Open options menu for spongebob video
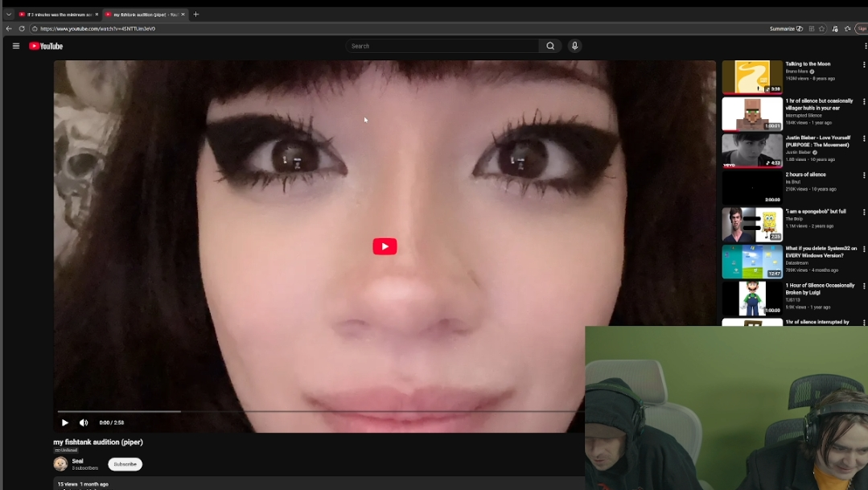 click(863, 212)
